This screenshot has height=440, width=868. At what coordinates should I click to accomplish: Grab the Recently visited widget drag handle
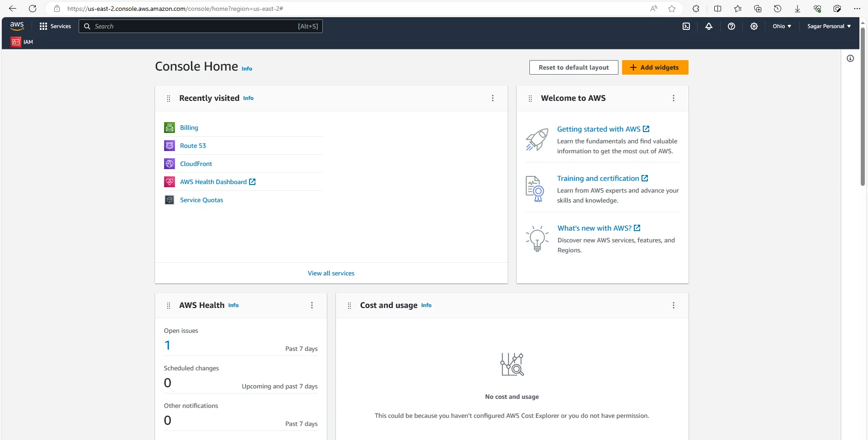tap(169, 99)
